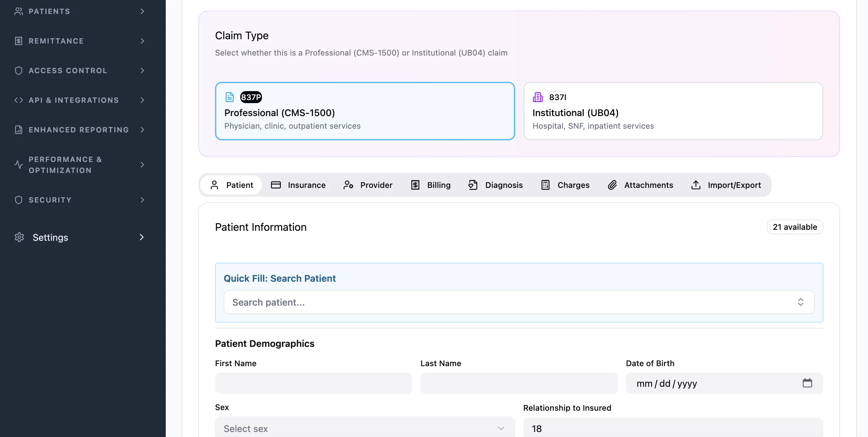Click the upload icon on Import/Export tab
Image resolution: width=868 pixels, height=437 pixels.
[x=696, y=185]
